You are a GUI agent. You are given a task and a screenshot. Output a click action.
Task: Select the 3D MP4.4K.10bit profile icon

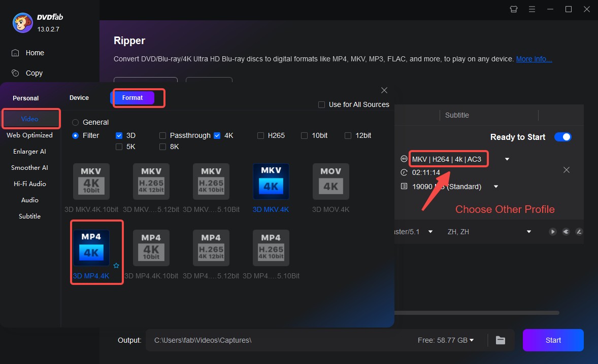pos(151,248)
